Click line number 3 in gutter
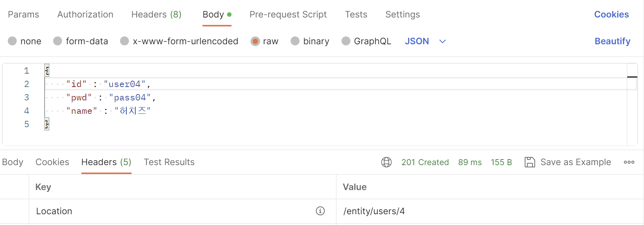 (x=26, y=97)
